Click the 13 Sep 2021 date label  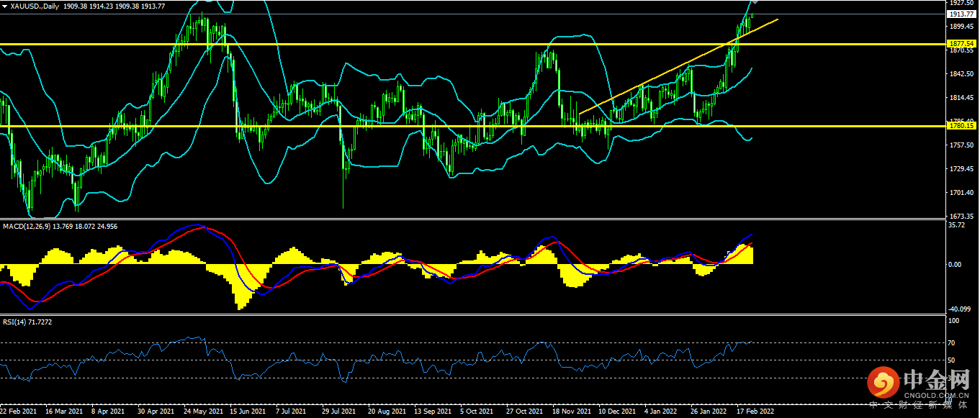432,412
